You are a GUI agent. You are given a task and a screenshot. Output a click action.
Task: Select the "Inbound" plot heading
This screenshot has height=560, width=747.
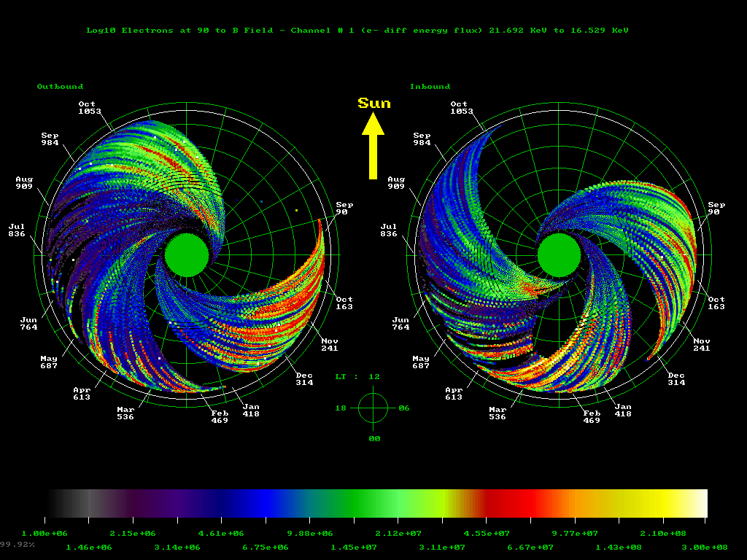(430, 87)
